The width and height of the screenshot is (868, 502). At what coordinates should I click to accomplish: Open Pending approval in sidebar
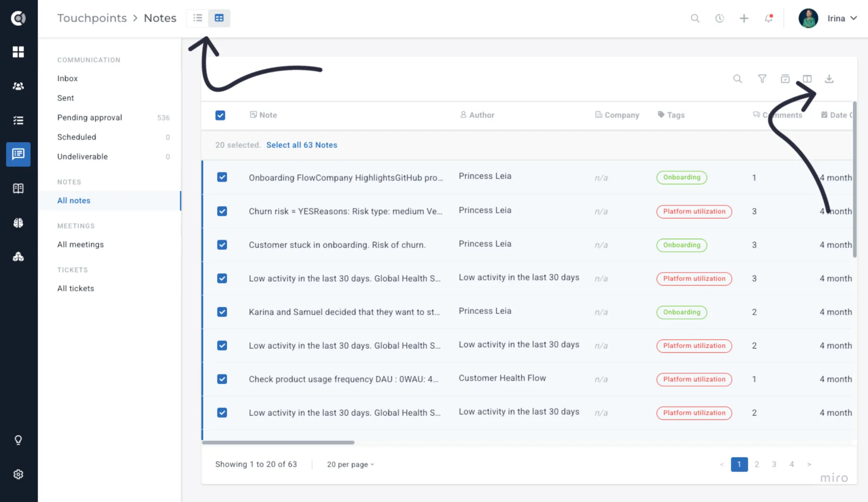pos(89,117)
